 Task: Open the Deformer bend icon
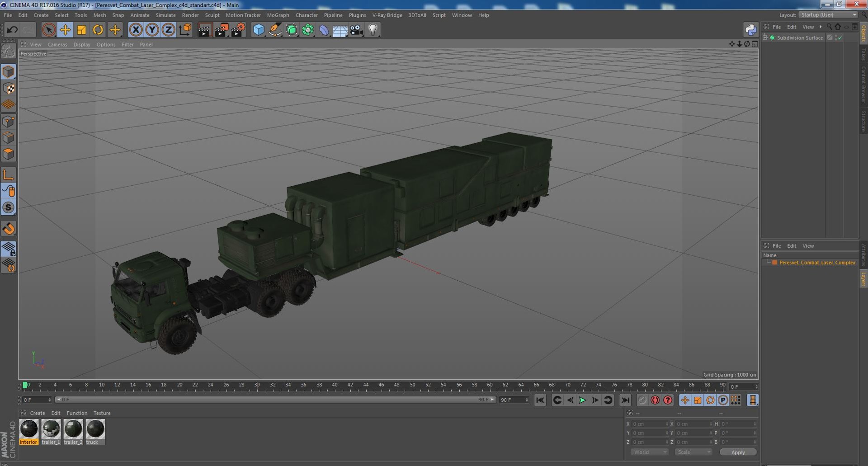[324, 30]
